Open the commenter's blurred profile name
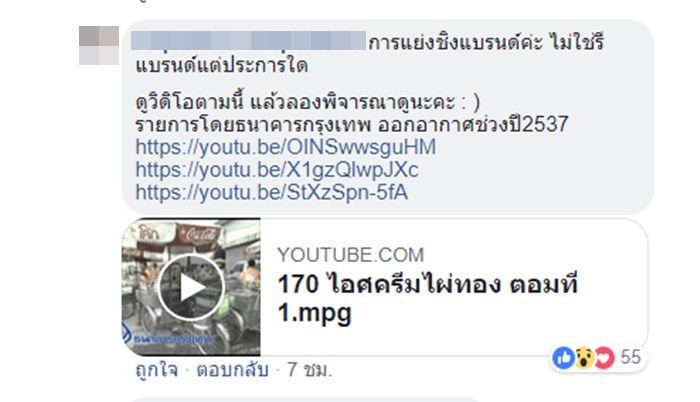700x402 pixels. pyautogui.click(x=249, y=41)
